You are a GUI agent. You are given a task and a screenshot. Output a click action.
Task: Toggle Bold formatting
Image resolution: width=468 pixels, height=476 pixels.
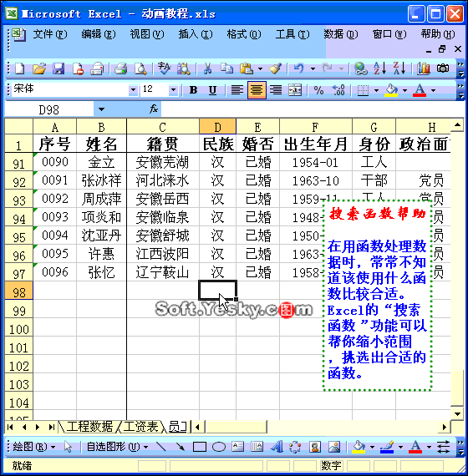tap(193, 90)
